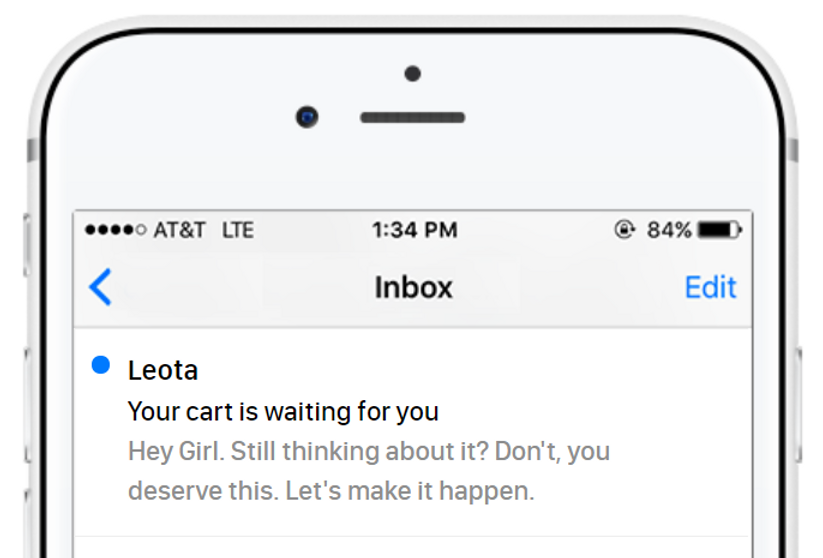Tap the Inbox title in the navigation bar
The height and width of the screenshot is (558, 823).
pyautogui.click(x=413, y=287)
